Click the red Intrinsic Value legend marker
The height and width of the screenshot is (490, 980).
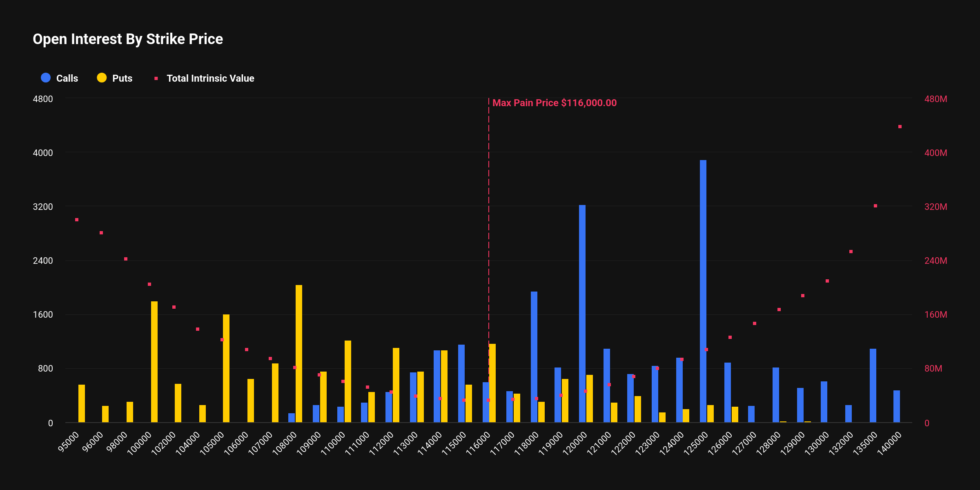tap(156, 78)
